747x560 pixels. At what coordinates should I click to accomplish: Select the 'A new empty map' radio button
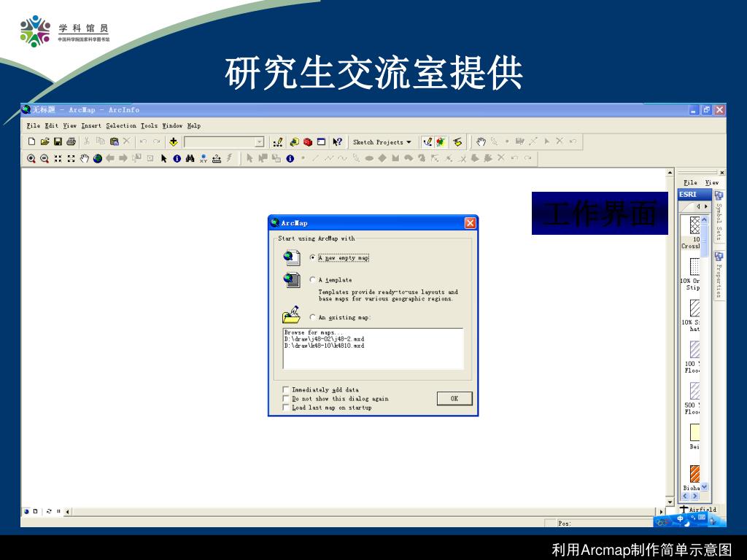[x=312, y=257]
